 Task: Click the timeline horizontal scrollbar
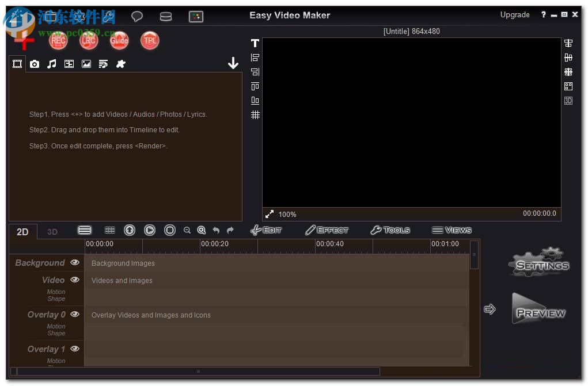[198, 372]
